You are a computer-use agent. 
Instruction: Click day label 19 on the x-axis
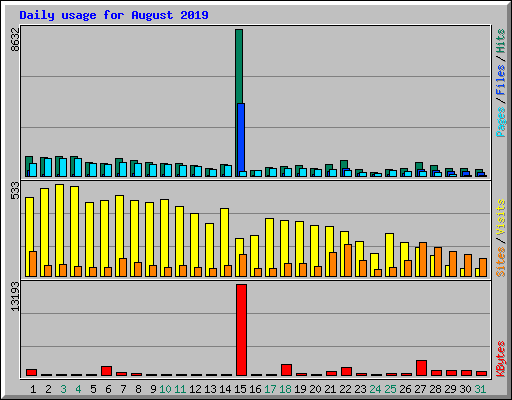tap(300, 389)
